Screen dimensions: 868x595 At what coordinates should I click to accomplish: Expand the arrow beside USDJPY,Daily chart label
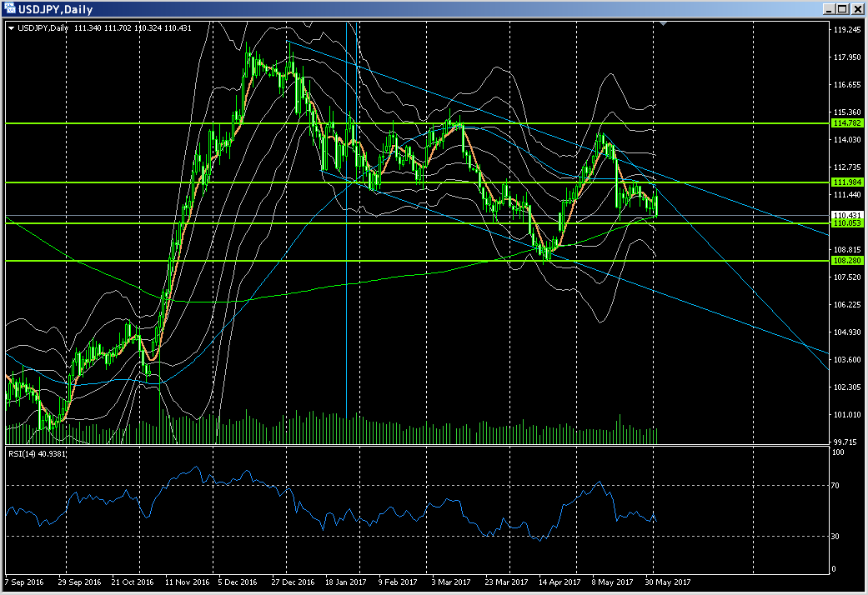(11, 28)
